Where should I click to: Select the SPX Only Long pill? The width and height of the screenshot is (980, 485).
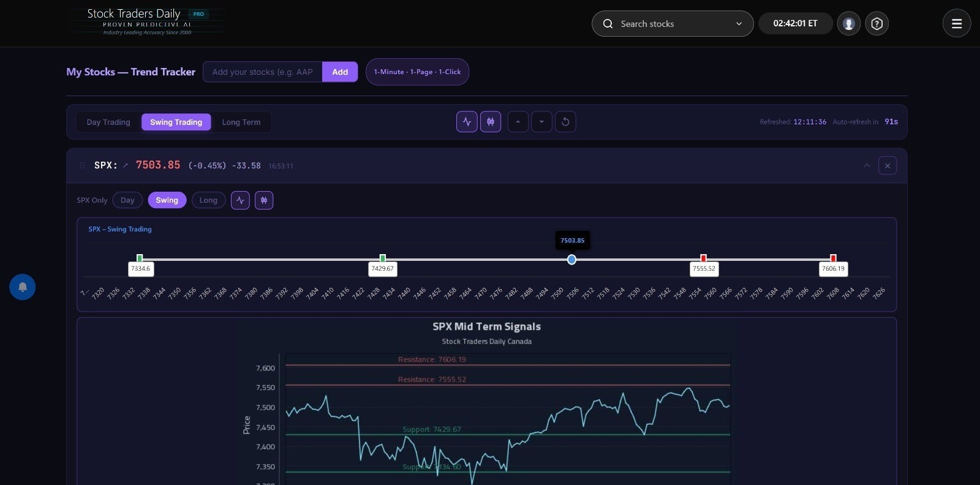(x=208, y=200)
